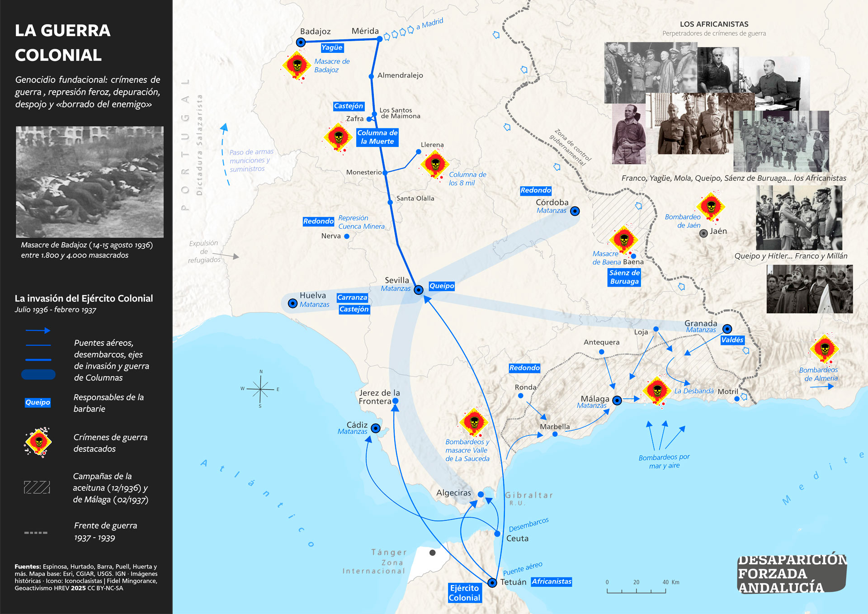Click the skull icon under Llerena
The image size is (868, 614).
point(435,165)
